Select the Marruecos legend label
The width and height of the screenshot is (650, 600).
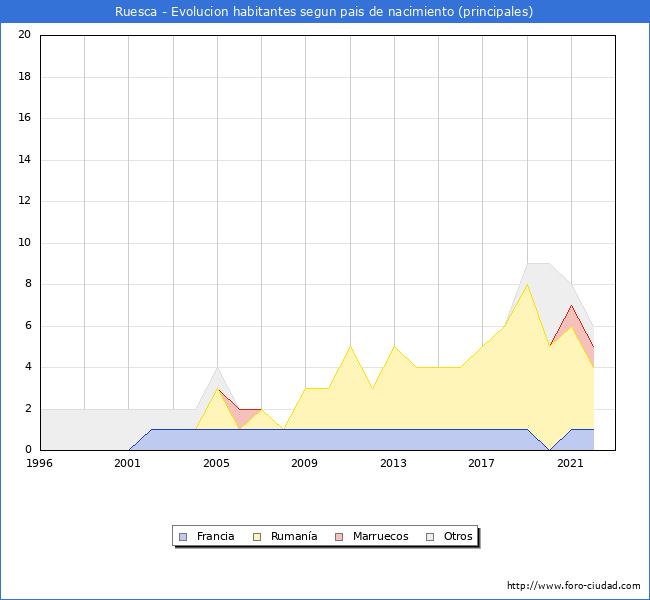[x=381, y=536]
